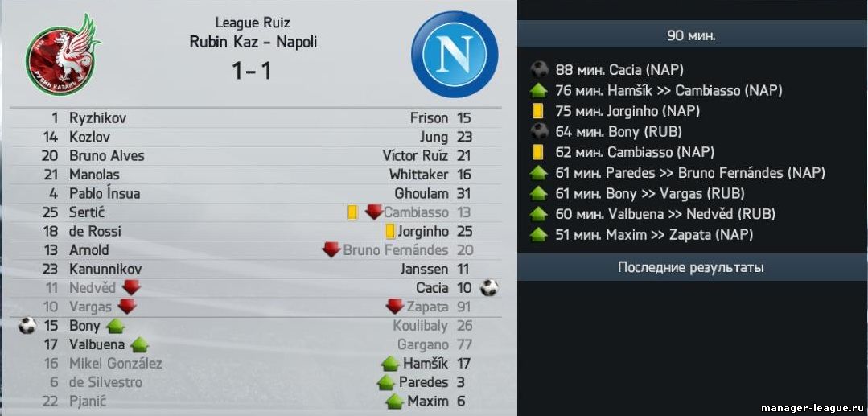Click the Napoli club logo
Image resolution: width=868 pixels, height=416 pixels.
coord(455,54)
